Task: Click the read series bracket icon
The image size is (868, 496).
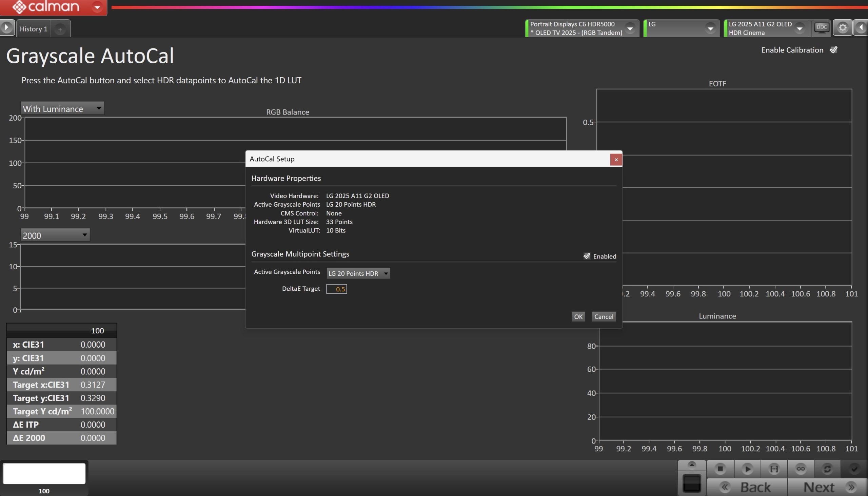Action: [774, 469]
